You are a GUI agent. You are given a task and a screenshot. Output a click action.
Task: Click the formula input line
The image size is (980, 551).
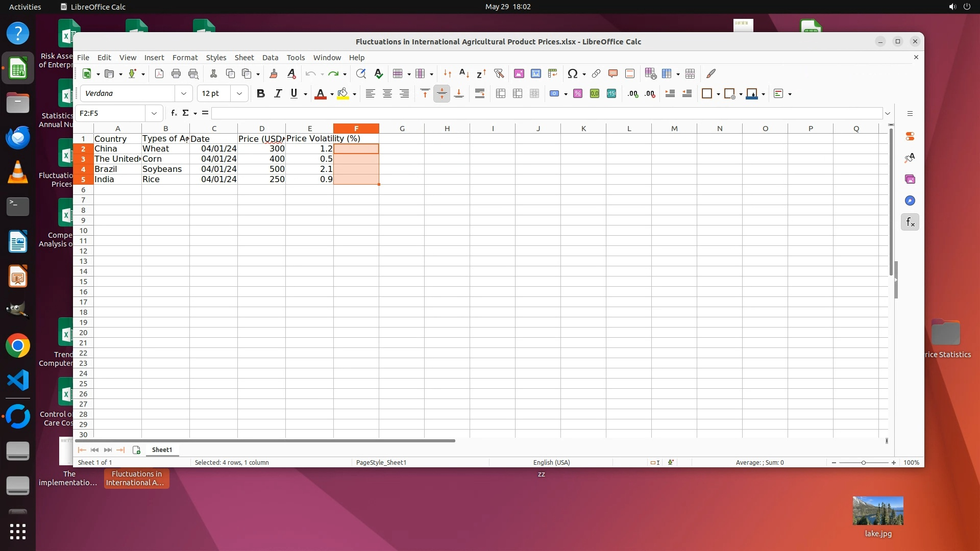coord(546,113)
